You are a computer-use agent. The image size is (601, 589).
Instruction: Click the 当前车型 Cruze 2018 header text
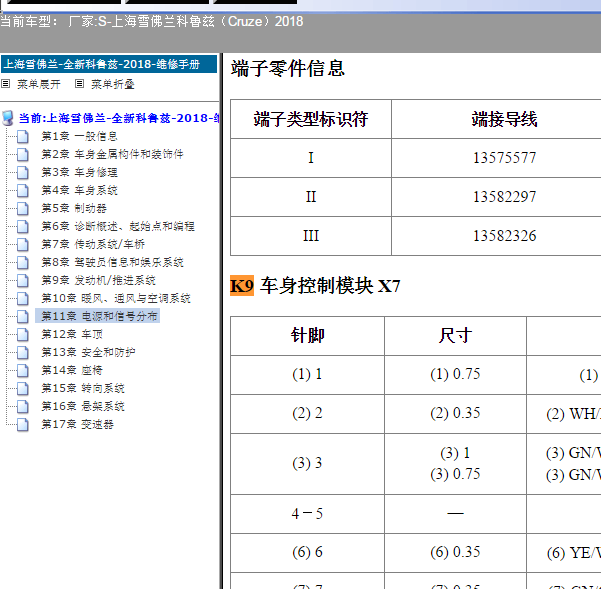point(152,21)
